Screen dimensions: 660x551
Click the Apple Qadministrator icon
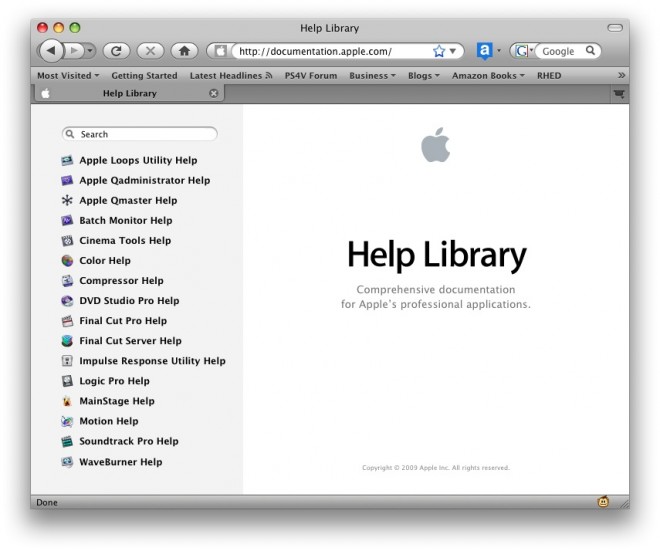pyautogui.click(x=67, y=181)
